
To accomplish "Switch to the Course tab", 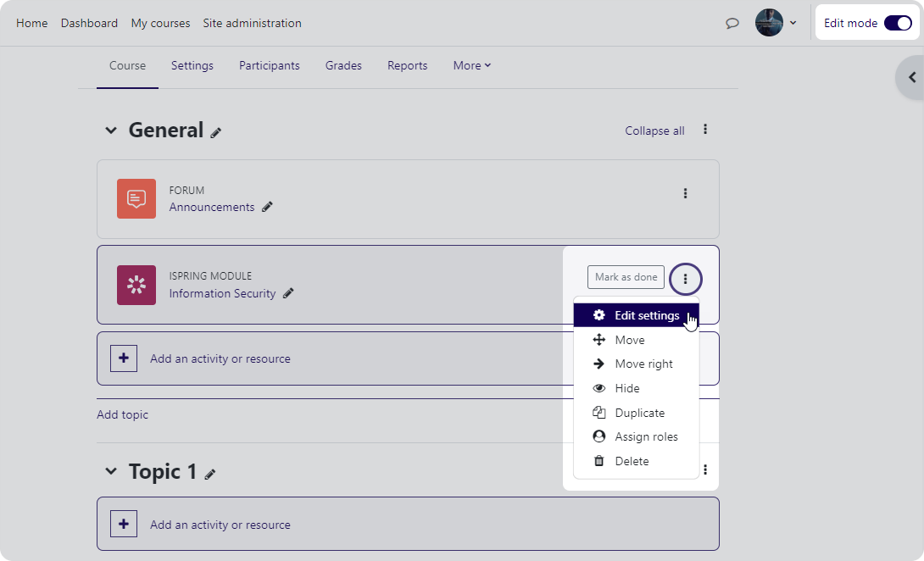I will coord(127,65).
